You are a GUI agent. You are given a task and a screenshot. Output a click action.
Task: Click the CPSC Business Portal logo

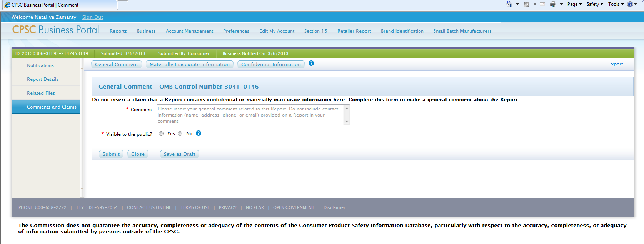(56, 30)
